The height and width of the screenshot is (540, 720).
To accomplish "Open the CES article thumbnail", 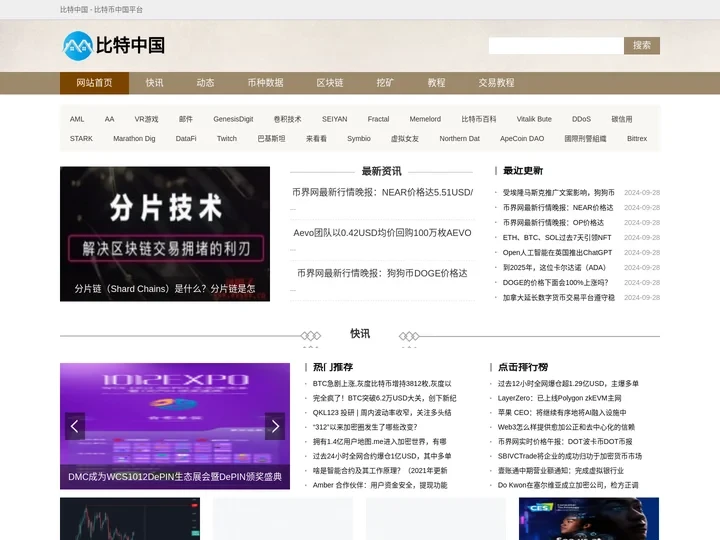I will 589,519.
